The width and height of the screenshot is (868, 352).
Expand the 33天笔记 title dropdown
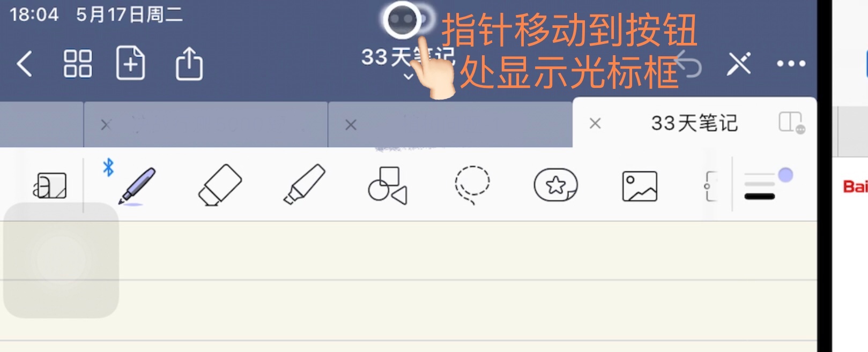click(409, 77)
